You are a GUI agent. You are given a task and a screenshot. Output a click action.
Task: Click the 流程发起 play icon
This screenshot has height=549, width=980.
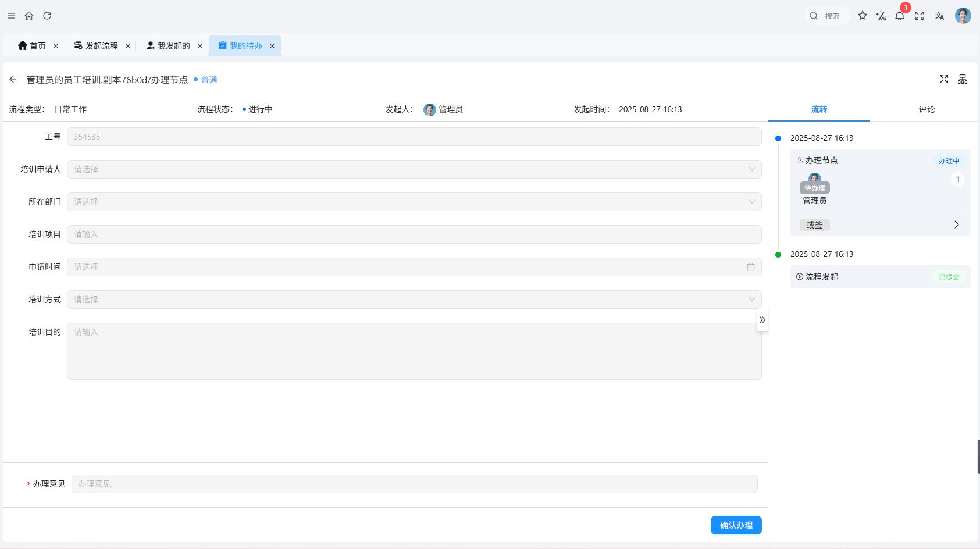pyautogui.click(x=800, y=277)
